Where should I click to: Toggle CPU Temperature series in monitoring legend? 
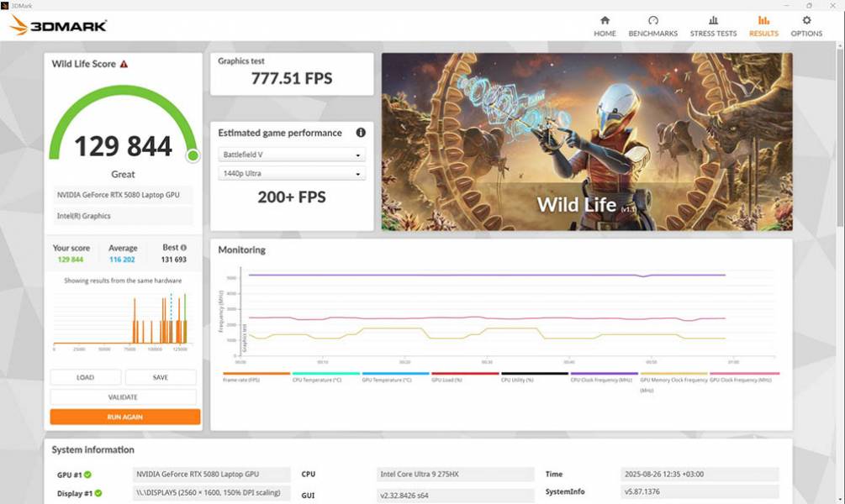click(x=317, y=380)
